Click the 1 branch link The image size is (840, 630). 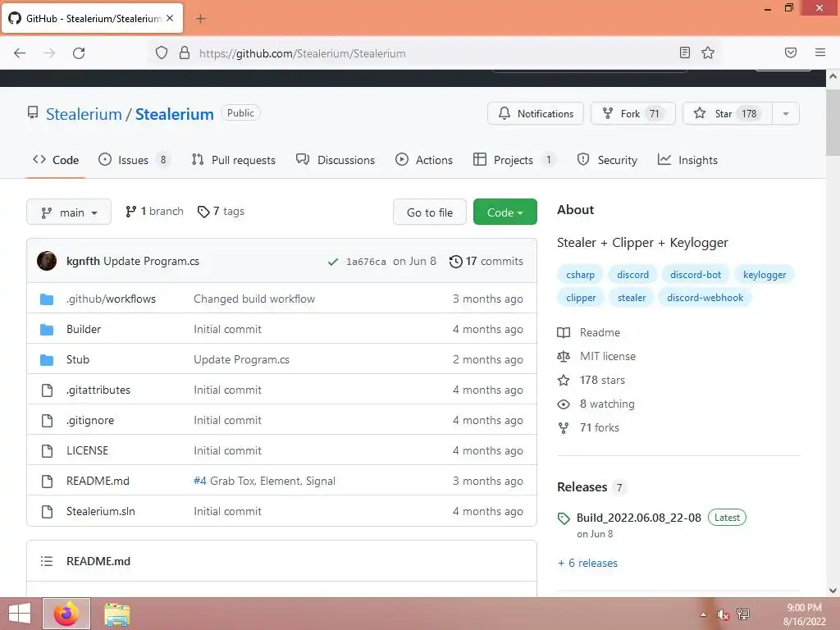coord(154,212)
